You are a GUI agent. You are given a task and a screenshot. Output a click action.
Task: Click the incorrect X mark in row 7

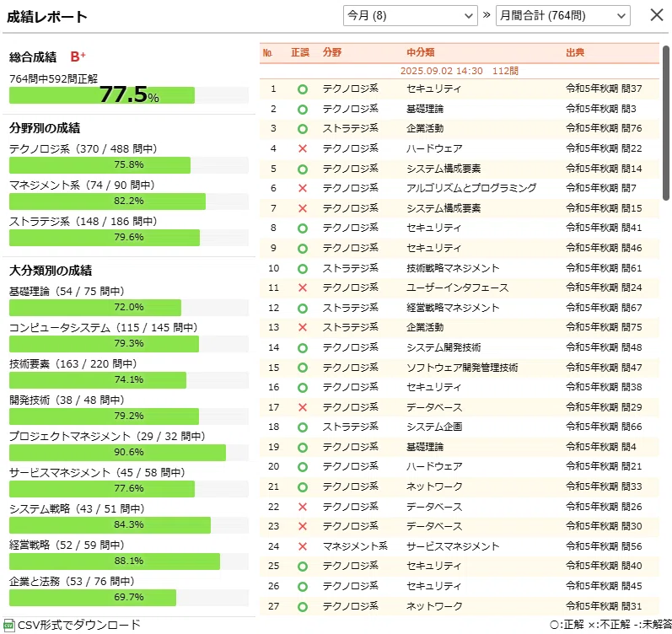click(303, 208)
